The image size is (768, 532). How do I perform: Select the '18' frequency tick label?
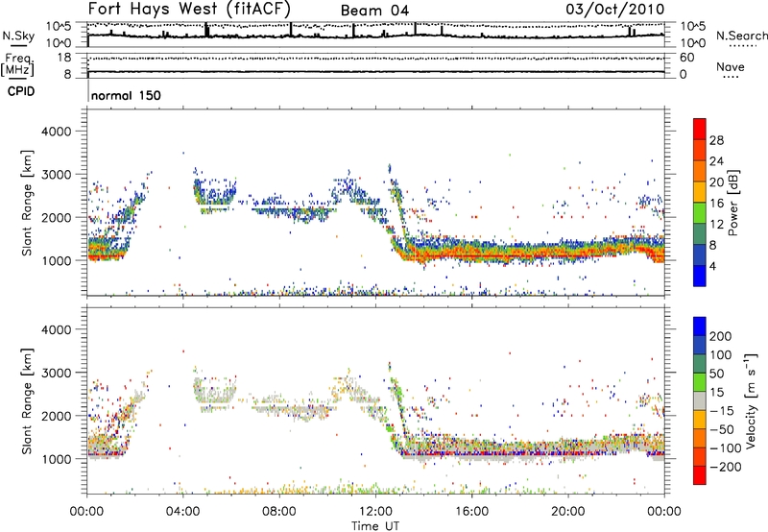click(64, 58)
